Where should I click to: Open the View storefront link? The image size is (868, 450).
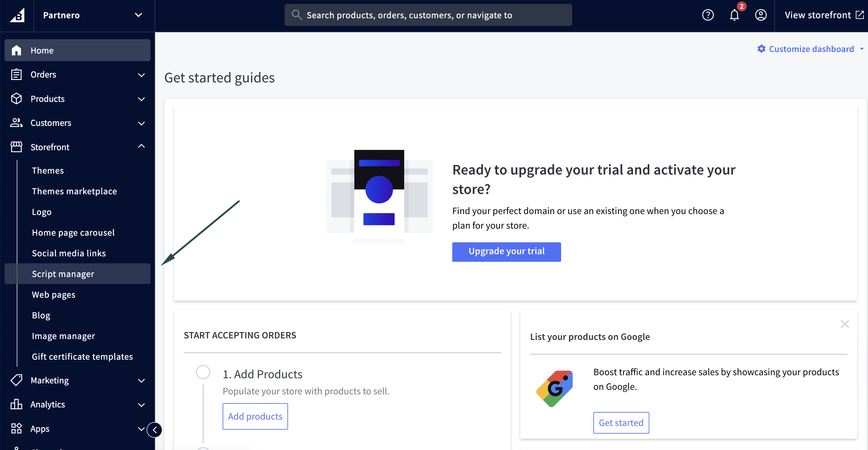coord(824,15)
